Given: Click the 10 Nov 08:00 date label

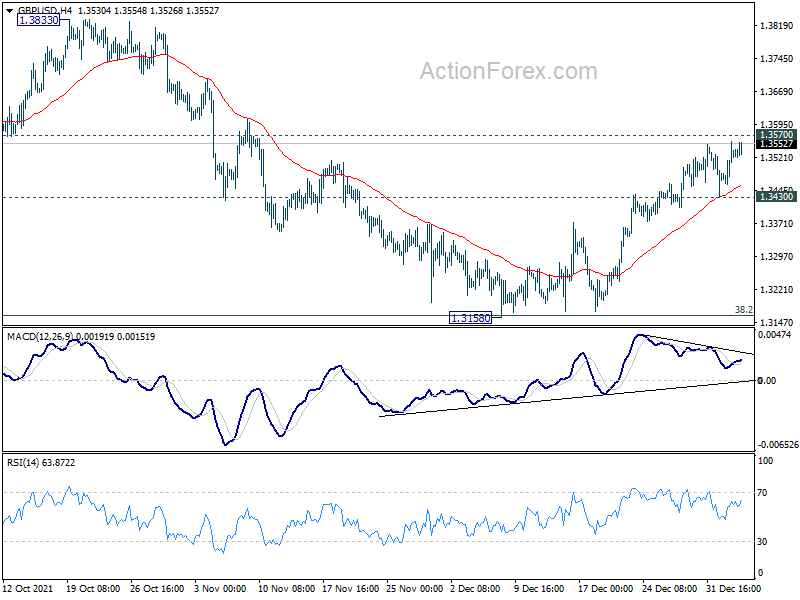Looking at the screenshot, I should click(x=285, y=589).
